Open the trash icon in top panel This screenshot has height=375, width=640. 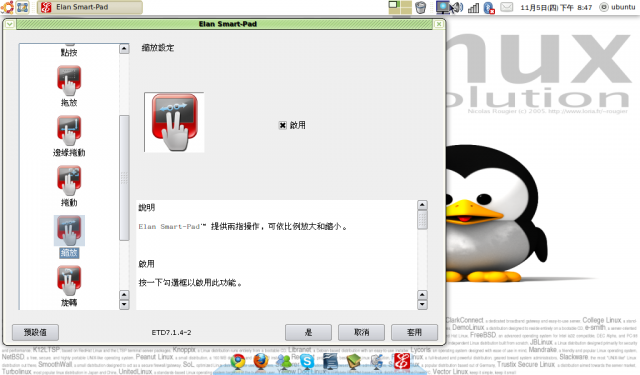(420, 7)
